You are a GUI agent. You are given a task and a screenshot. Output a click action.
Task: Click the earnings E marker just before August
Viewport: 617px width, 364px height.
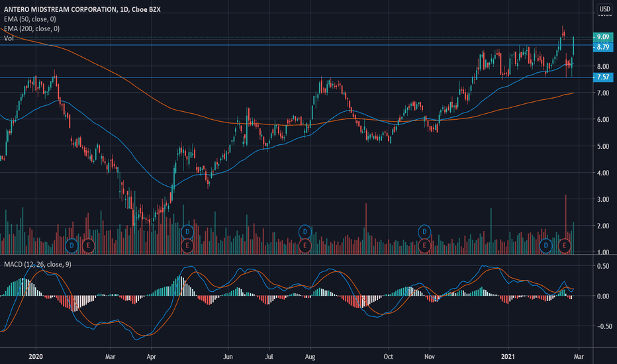(x=305, y=246)
